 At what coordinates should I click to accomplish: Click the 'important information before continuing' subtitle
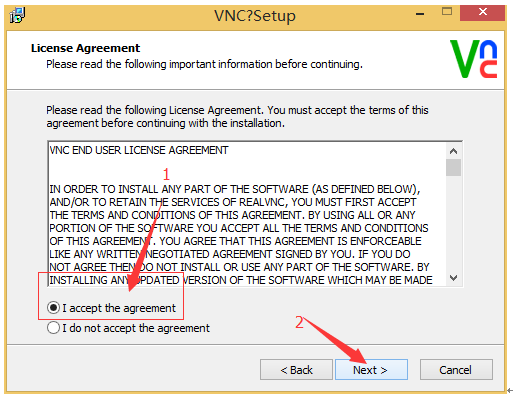[266, 64]
